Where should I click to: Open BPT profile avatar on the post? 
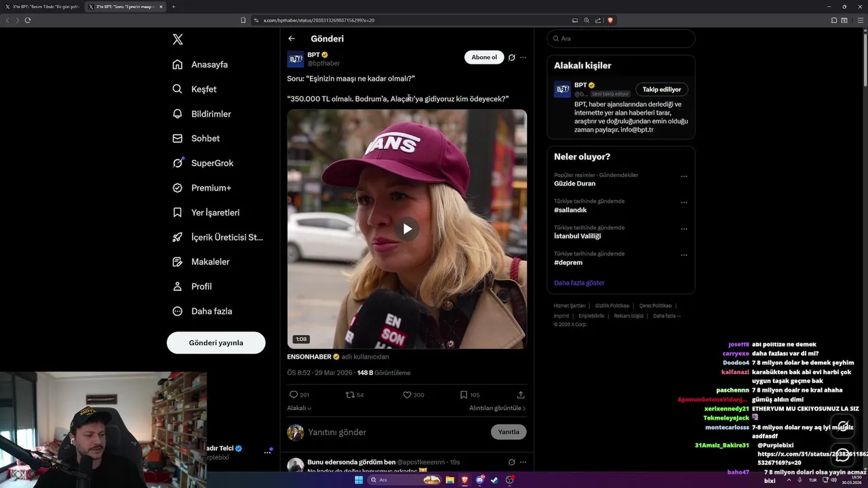296,59
